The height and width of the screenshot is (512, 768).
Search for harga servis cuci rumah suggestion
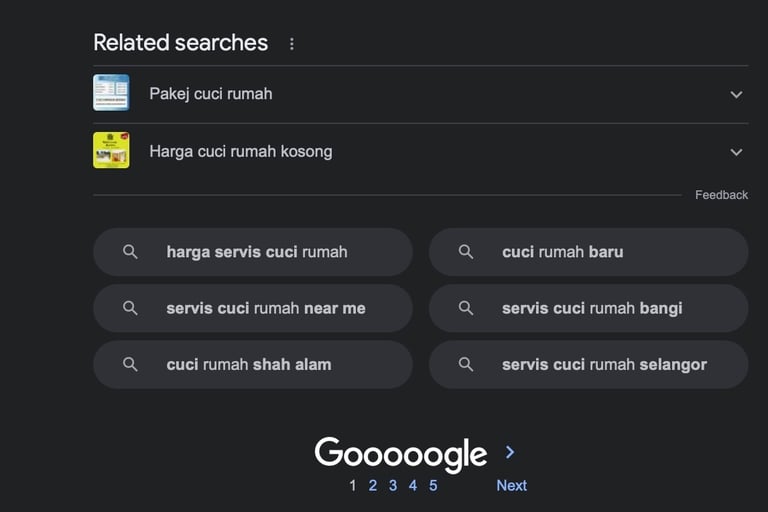coord(257,252)
